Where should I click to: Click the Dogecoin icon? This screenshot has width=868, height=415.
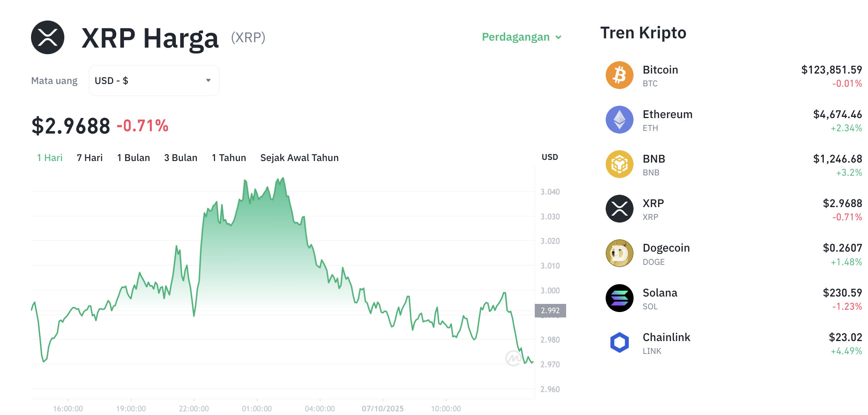click(619, 253)
